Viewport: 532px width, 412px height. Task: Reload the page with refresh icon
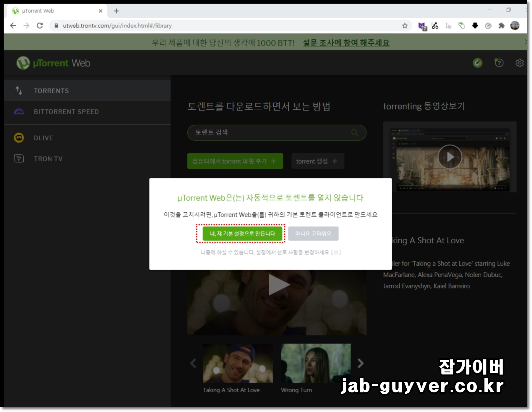click(40, 26)
